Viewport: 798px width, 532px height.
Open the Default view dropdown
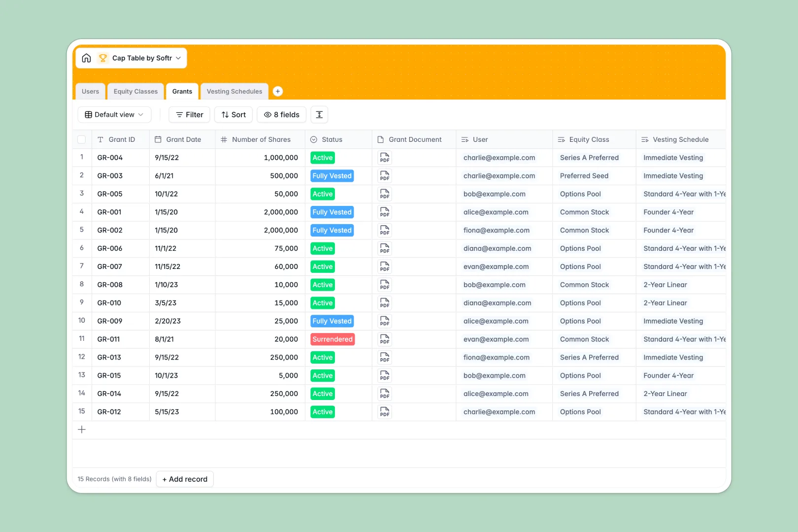[x=114, y=114]
